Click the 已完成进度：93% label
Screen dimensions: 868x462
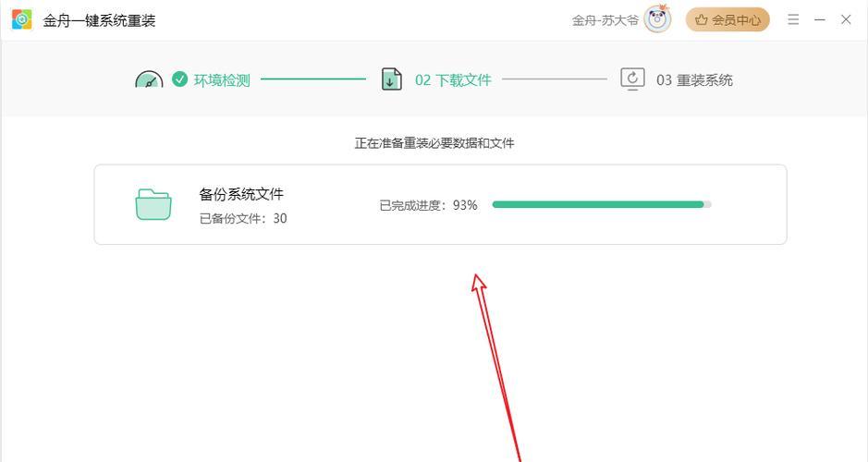[x=429, y=205]
